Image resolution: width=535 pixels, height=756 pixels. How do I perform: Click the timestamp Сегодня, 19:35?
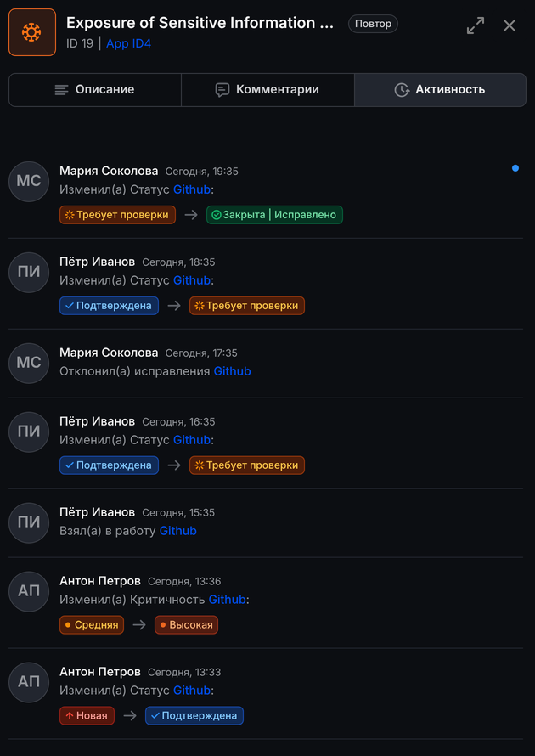coord(201,172)
